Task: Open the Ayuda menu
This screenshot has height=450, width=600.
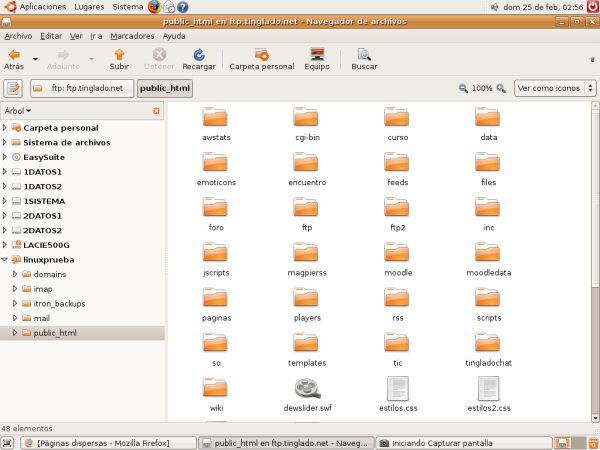Action: (x=174, y=36)
